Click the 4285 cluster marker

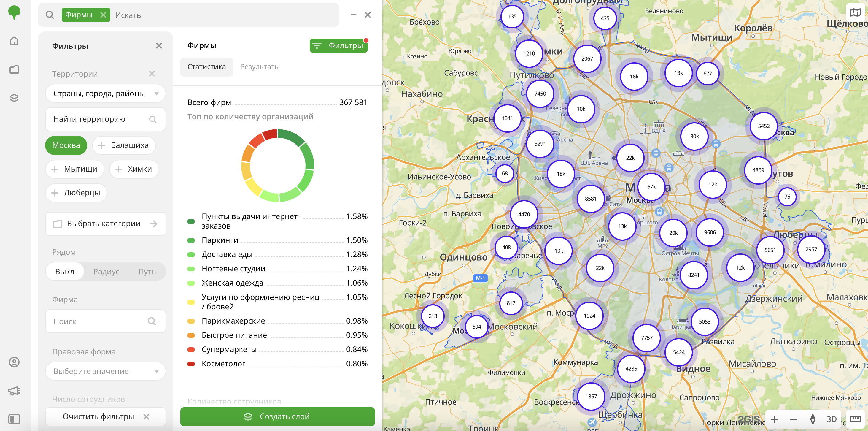tap(631, 369)
